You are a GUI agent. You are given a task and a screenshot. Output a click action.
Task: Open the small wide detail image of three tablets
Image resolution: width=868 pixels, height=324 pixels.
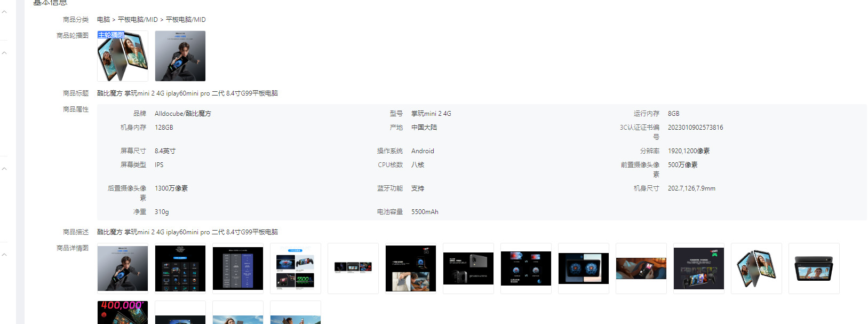pyautogui.click(x=353, y=268)
